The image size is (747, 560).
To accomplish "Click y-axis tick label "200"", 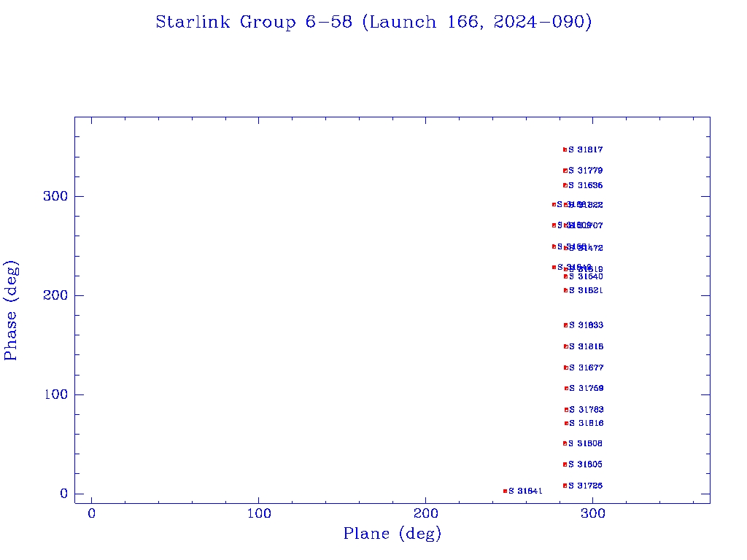I will coord(55,295).
